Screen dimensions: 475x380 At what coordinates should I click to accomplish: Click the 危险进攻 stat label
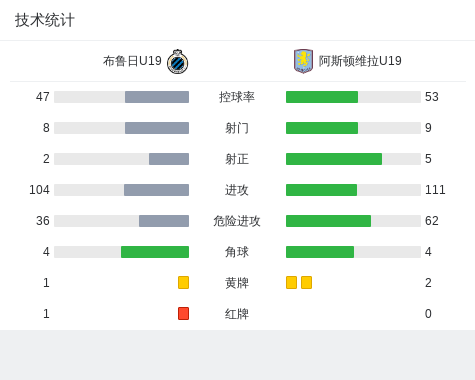click(x=237, y=221)
